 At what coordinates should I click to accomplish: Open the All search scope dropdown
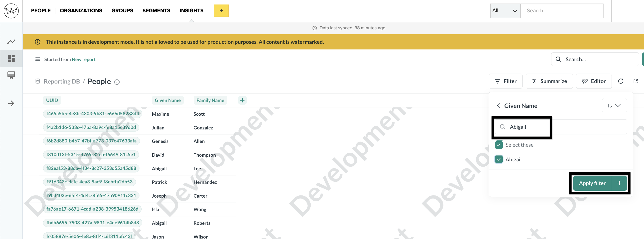[x=505, y=11]
